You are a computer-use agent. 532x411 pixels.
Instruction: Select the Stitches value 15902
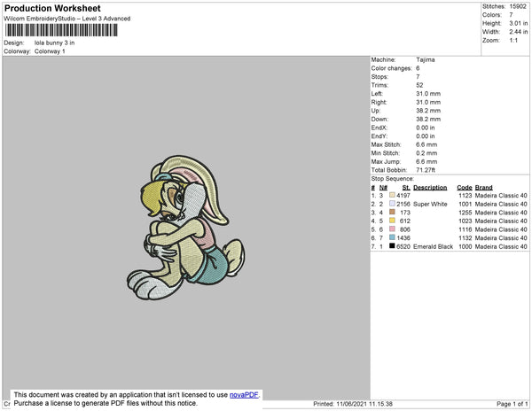pyautogui.click(x=518, y=6)
